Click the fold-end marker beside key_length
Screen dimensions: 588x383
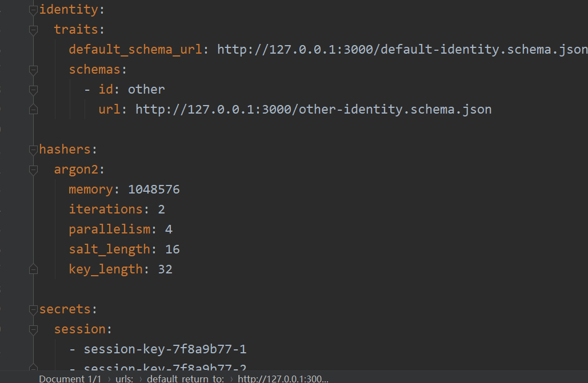coord(33,268)
